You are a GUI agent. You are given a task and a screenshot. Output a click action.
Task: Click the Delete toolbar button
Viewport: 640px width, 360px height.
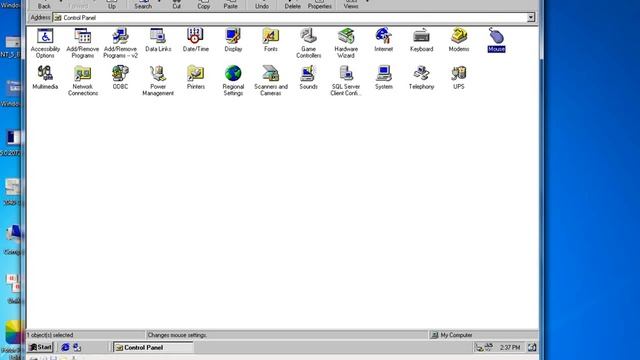point(292,4)
